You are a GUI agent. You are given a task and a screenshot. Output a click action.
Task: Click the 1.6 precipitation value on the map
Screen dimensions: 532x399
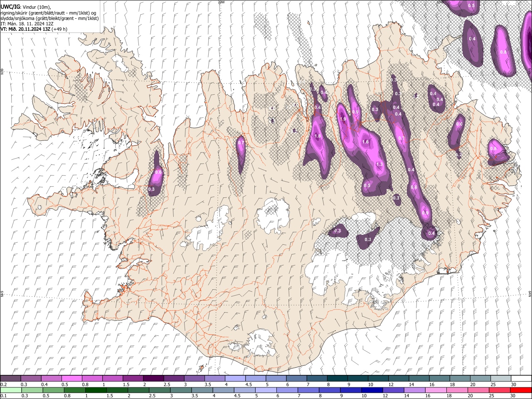366,142
